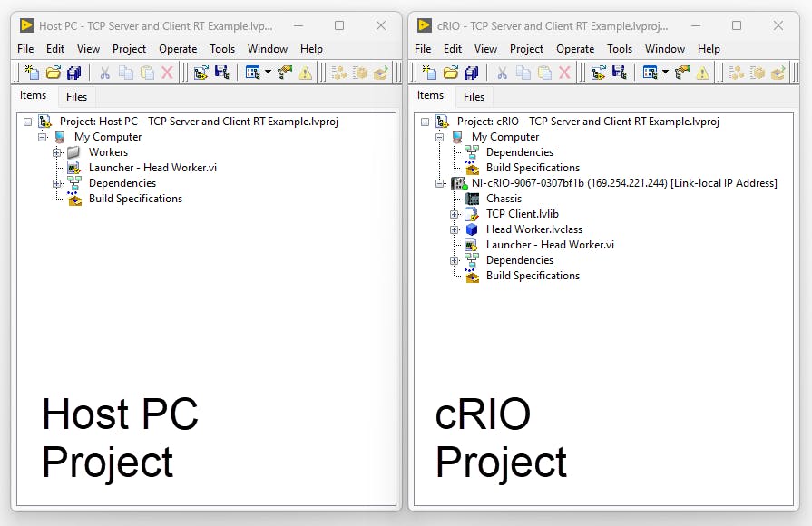Switch to Files tab in cRIO window

coord(474,97)
